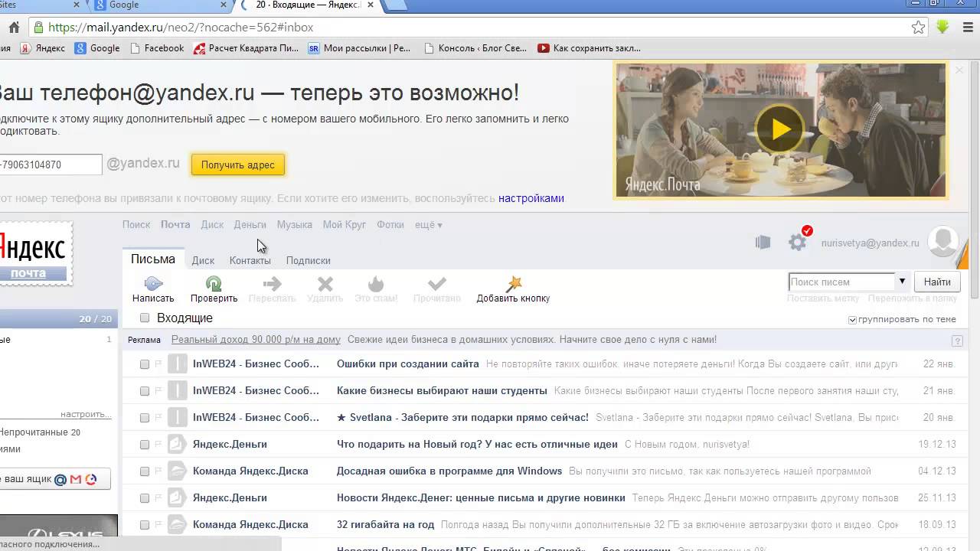The height and width of the screenshot is (551, 980).
Task: Toggle select-all checkbox next to Входящие
Action: 145,318
